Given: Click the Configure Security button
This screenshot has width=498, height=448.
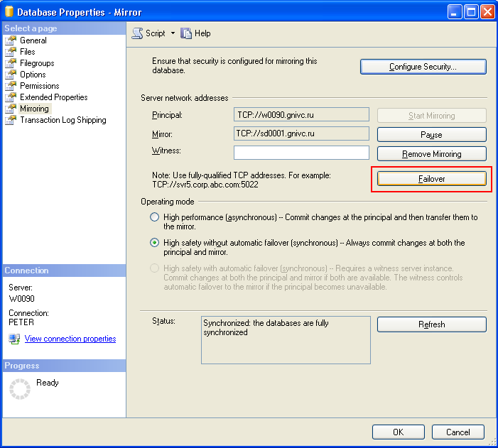Looking at the screenshot, I should point(423,67).
